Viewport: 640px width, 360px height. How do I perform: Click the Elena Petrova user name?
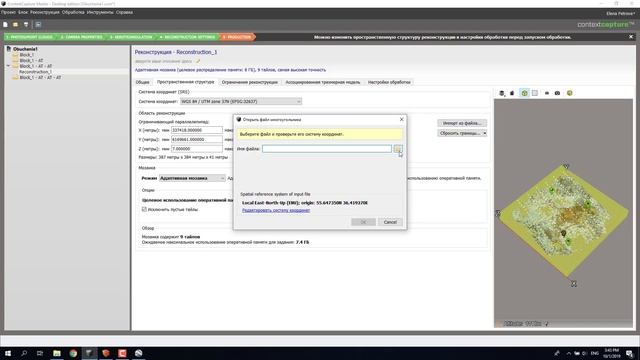click(620, 13)
